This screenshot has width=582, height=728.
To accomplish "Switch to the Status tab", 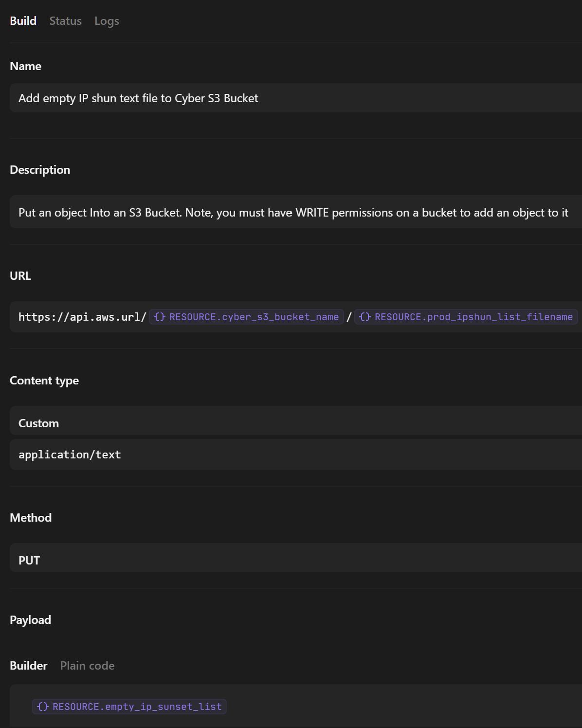I will tap(65, 21).
